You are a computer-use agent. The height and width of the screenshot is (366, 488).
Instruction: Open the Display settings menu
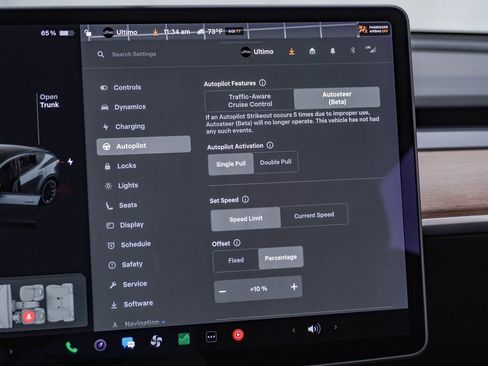pos(125,225)
